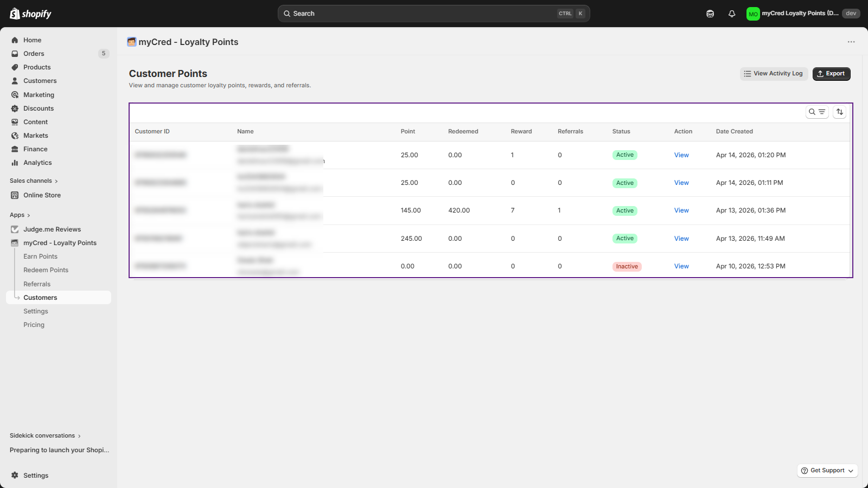Open the three-dot more actions menu
The image size is (868, 488).
(851, 42)
